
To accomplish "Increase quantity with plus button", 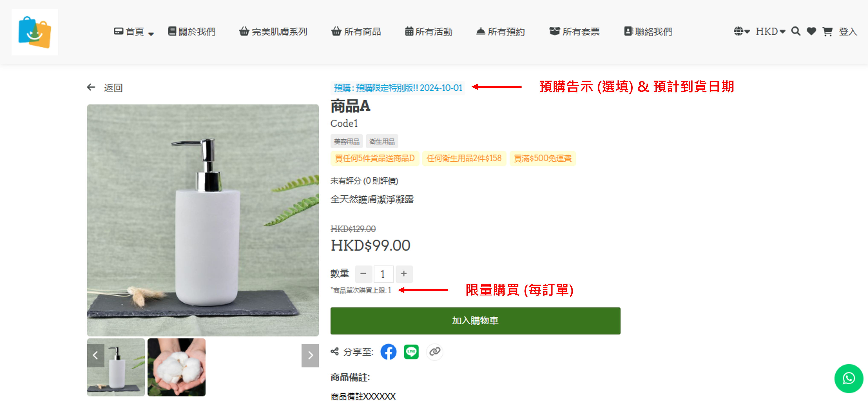I will 404,274.
